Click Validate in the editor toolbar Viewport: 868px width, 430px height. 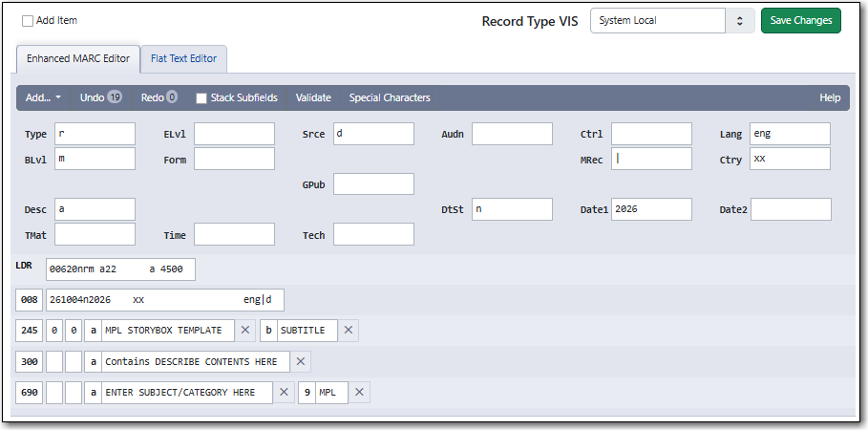click(x=313, y=97)
